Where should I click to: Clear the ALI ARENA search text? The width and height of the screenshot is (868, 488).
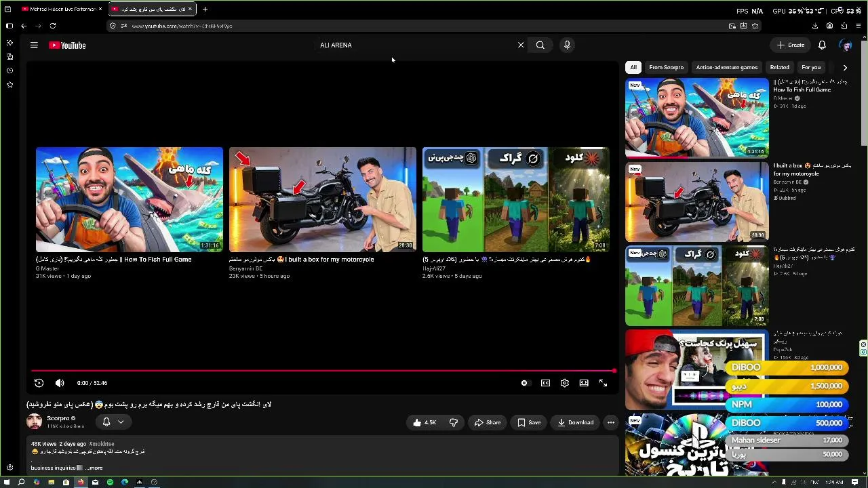coord(521,45)
